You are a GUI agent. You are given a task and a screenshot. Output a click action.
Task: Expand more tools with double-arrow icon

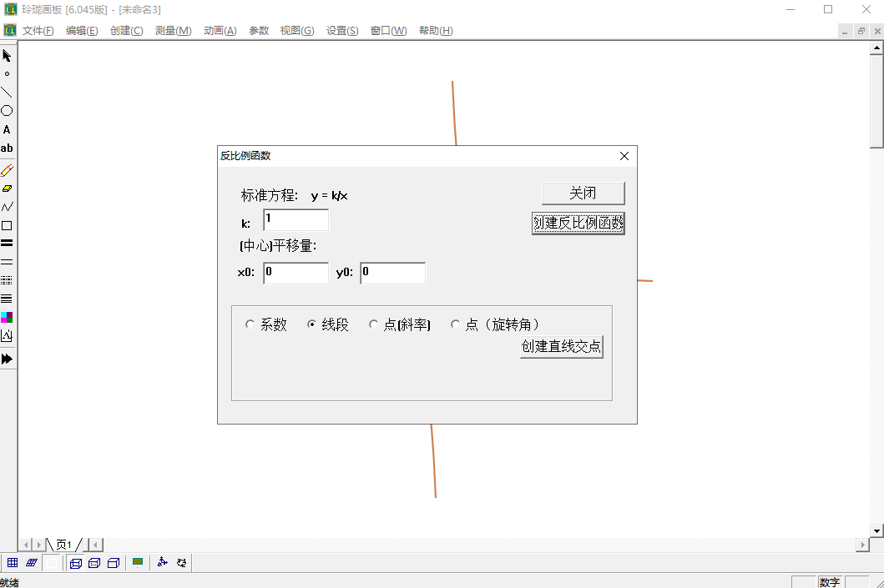[7, 359]
